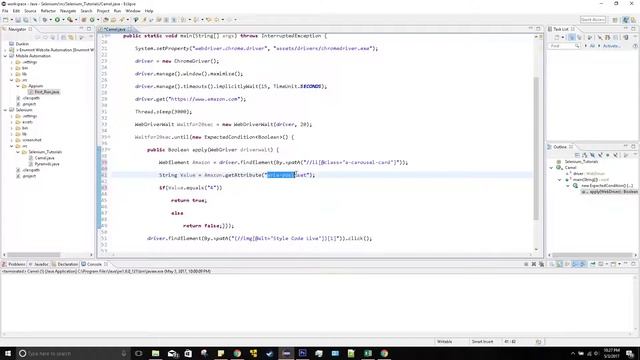Toggle Pin Console button
640x360 pixels.
pyautogui.click(x=593, y=264)
